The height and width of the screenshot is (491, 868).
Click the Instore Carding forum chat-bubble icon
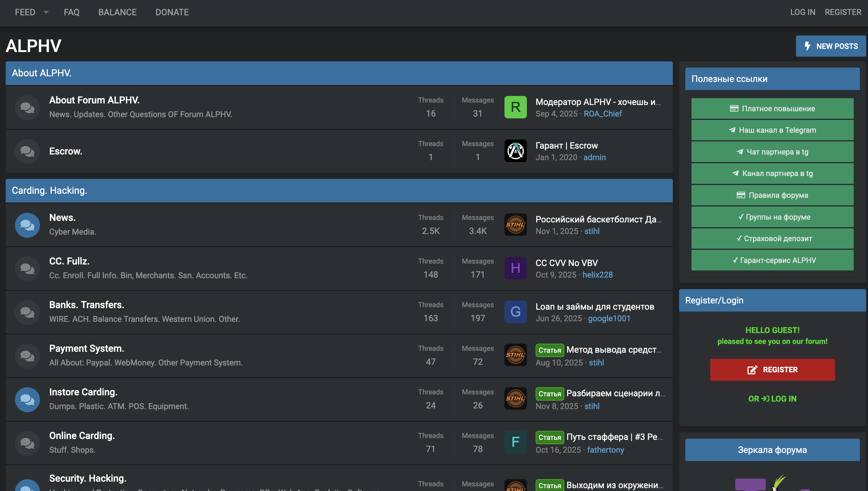(27, 399)
